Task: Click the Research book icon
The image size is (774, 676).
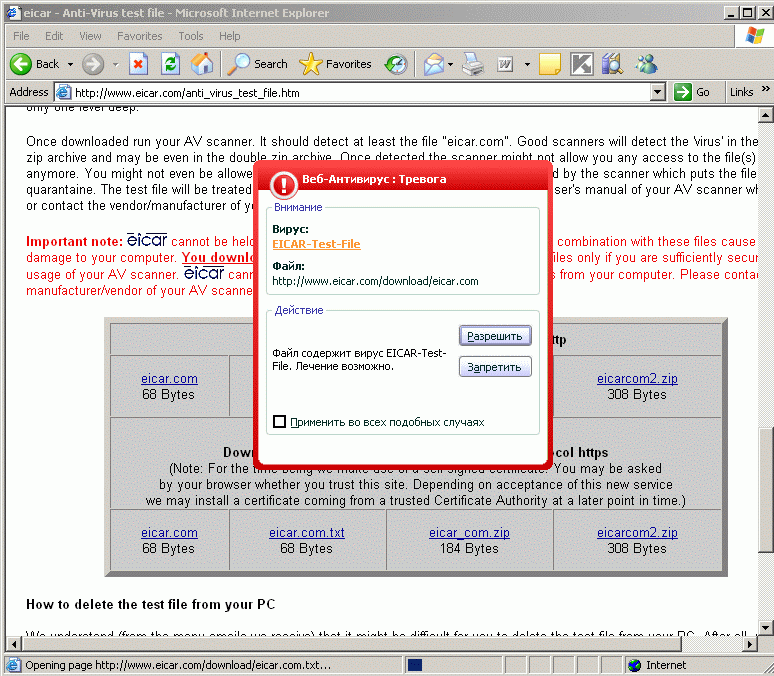Action: [613, 64]
